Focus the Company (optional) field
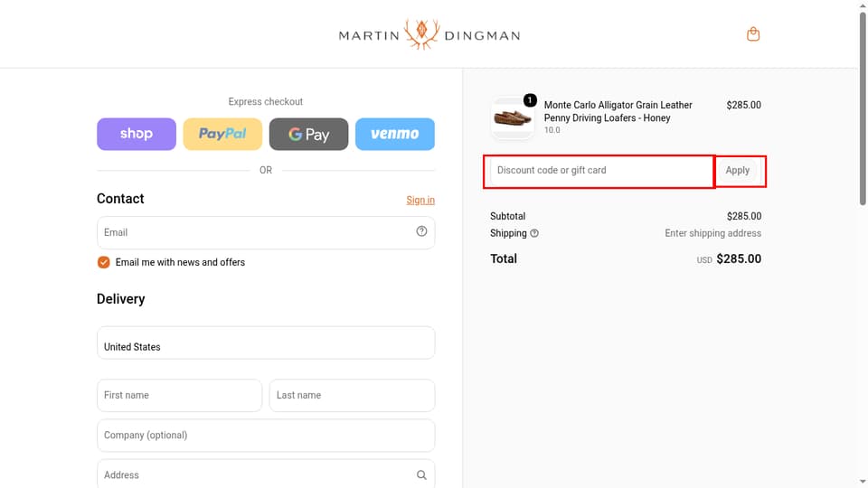 pyautogui.click(x=266, y=435)
